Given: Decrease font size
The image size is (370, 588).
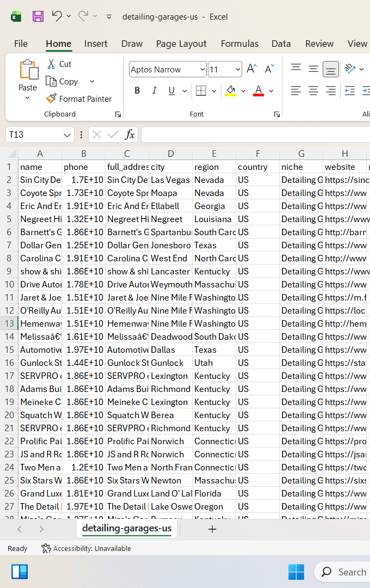Looking at the screenshot, I should 269,69.
